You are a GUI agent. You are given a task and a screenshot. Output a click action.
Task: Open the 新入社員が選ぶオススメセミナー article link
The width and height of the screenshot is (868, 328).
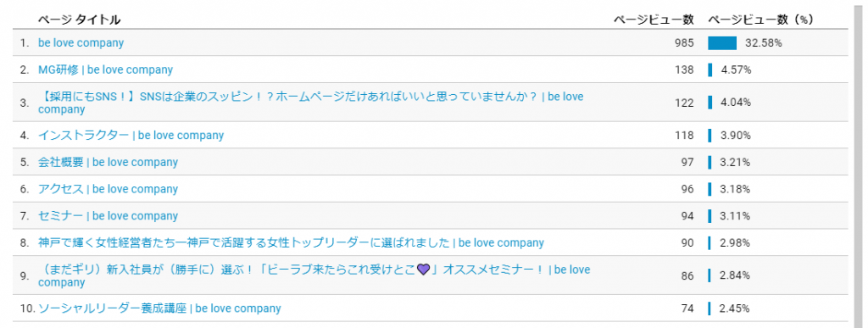[314, 275]
